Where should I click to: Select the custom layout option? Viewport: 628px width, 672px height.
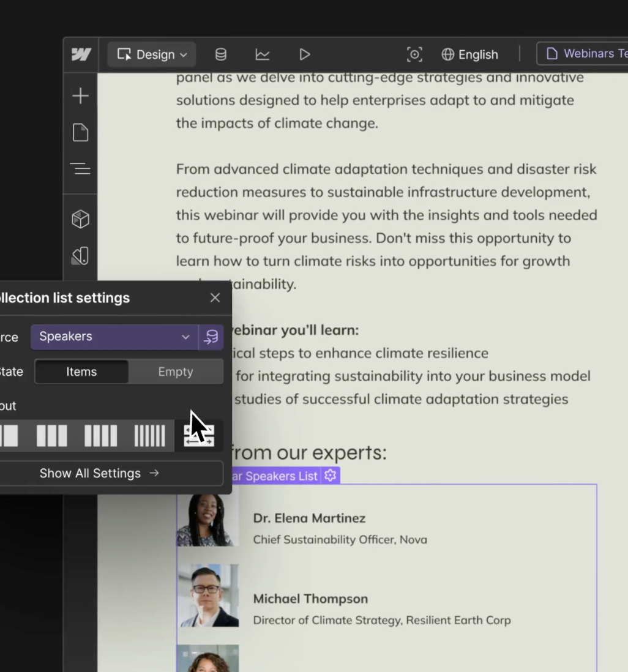[x=199, y=436]
